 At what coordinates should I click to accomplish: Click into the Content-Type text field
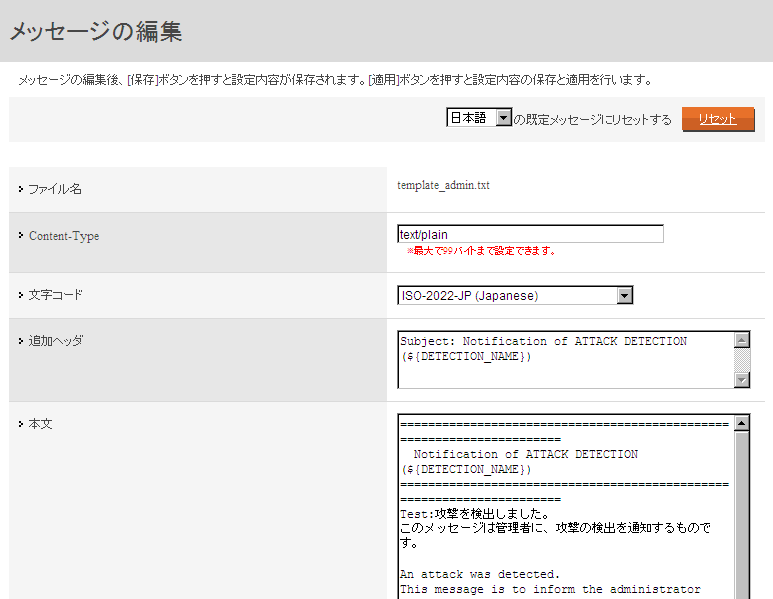(x=530, y=234)
